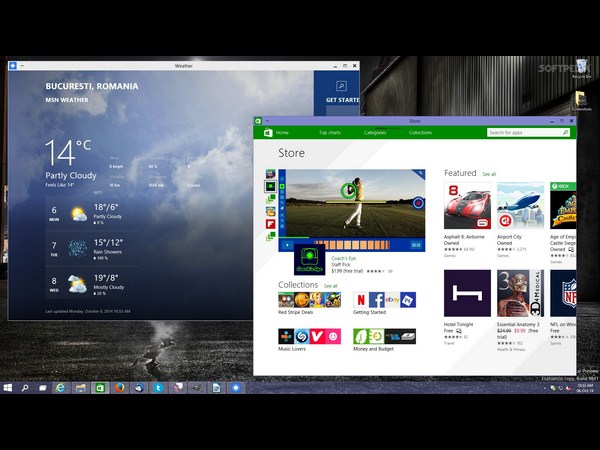Open the Airport City game tile

click(x=520, y=206)
